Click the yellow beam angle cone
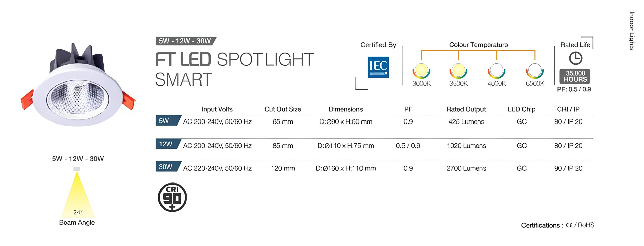 click(77, 194)
